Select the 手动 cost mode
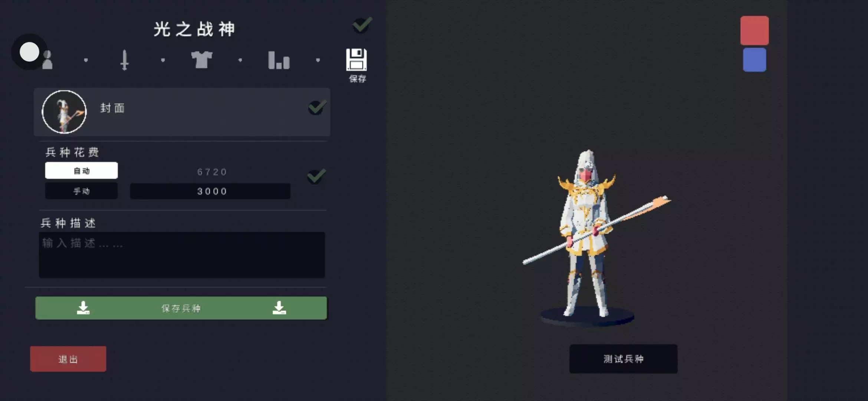The width and height of the screenshot is (868, 401). [x=81, y=191]
